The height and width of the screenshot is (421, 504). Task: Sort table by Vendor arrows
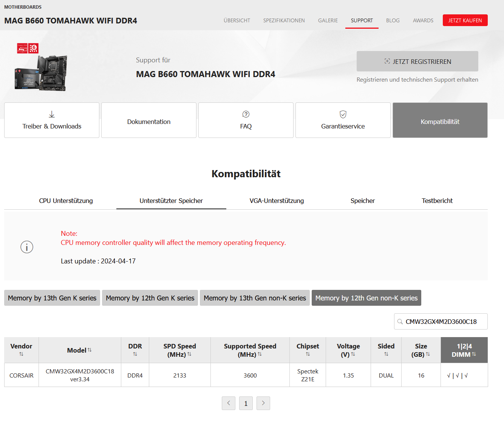[21, 354]
